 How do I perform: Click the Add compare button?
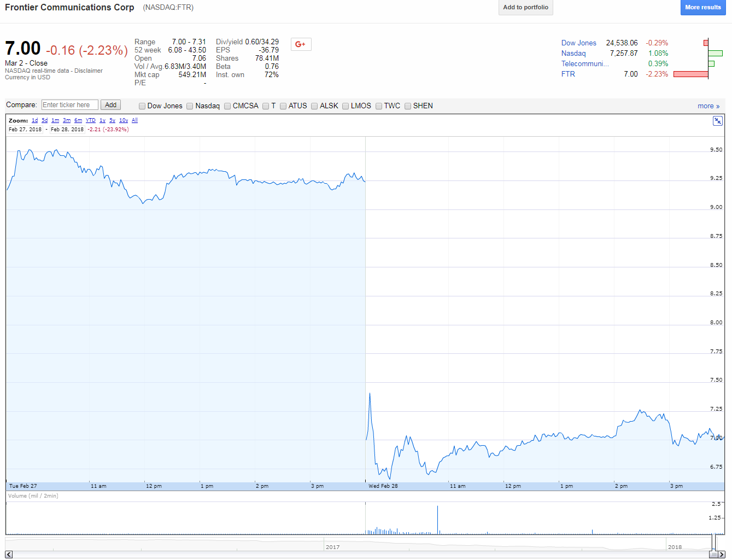(110, 105)
